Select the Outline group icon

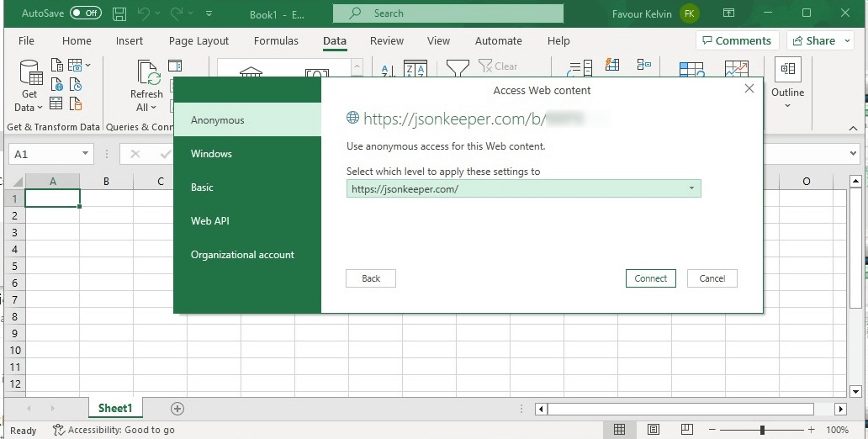(x=788, y=69)
